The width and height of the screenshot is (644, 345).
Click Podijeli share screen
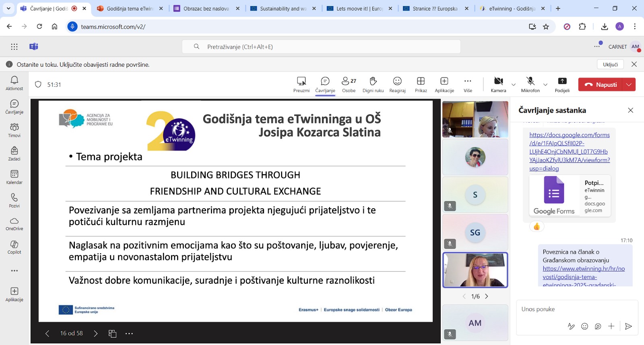pyautogui.click(x=562, y=84)
